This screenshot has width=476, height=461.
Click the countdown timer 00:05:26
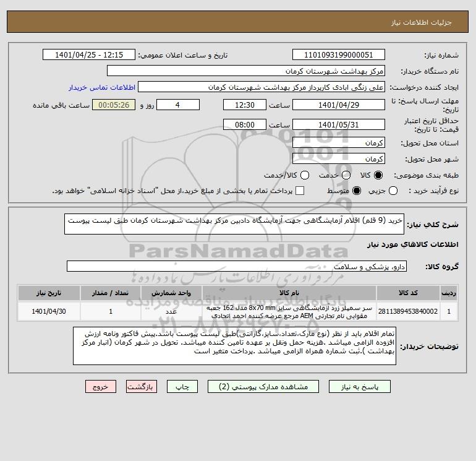[114, 105]
